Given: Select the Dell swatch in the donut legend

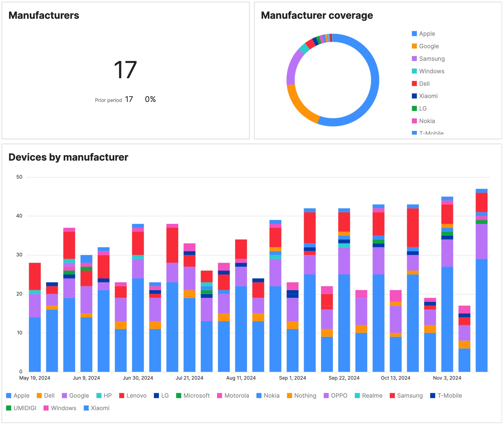Looking at the screenshot, I should coord(414,83).
